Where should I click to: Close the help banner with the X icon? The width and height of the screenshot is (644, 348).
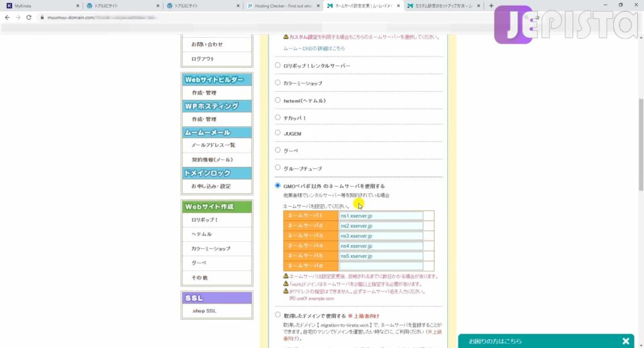(626, 341)
